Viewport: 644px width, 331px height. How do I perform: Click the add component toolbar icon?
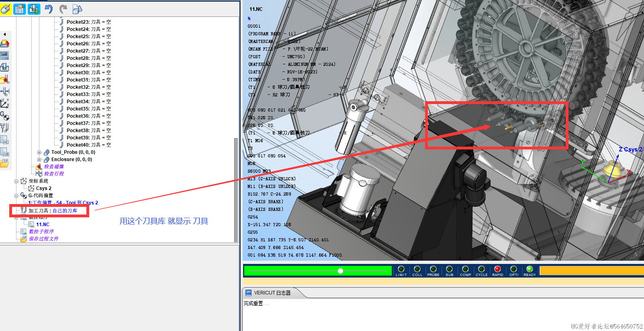pyautogui.click(x=34, y=9)
